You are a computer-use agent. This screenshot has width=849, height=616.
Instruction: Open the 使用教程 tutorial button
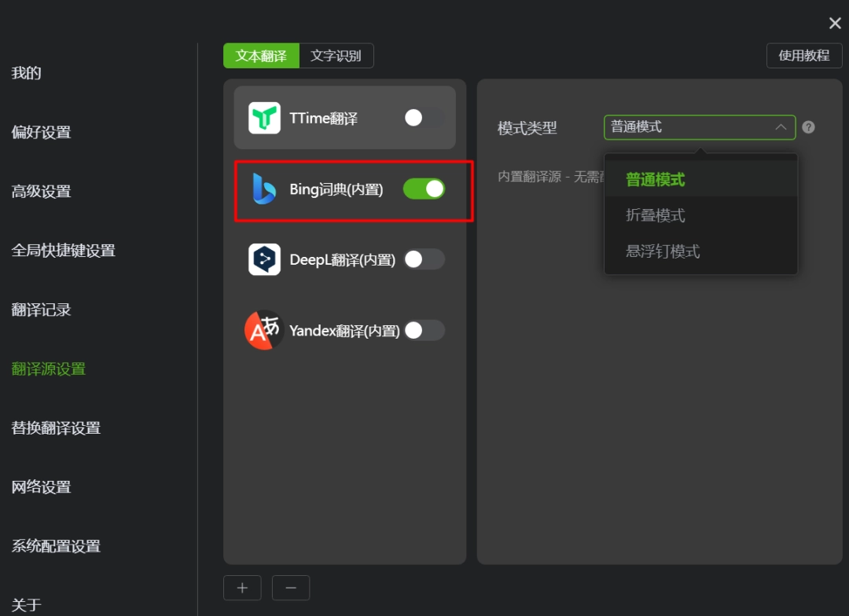[x=803, y=56]
